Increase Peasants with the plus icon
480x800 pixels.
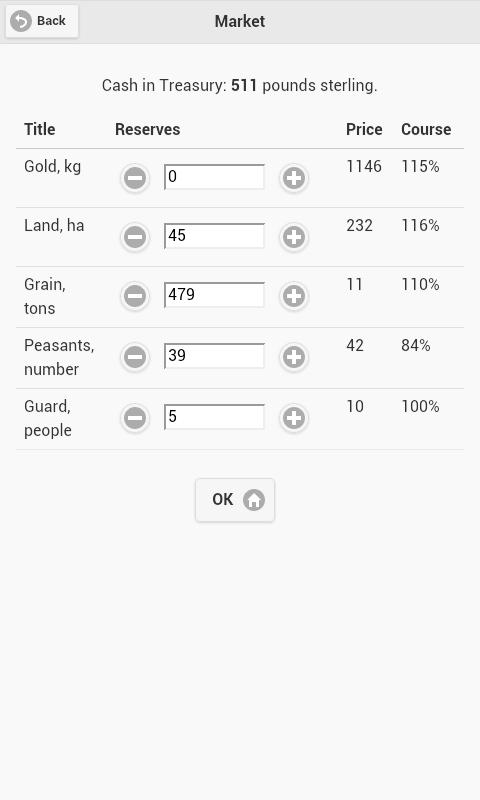click(294, 357)
